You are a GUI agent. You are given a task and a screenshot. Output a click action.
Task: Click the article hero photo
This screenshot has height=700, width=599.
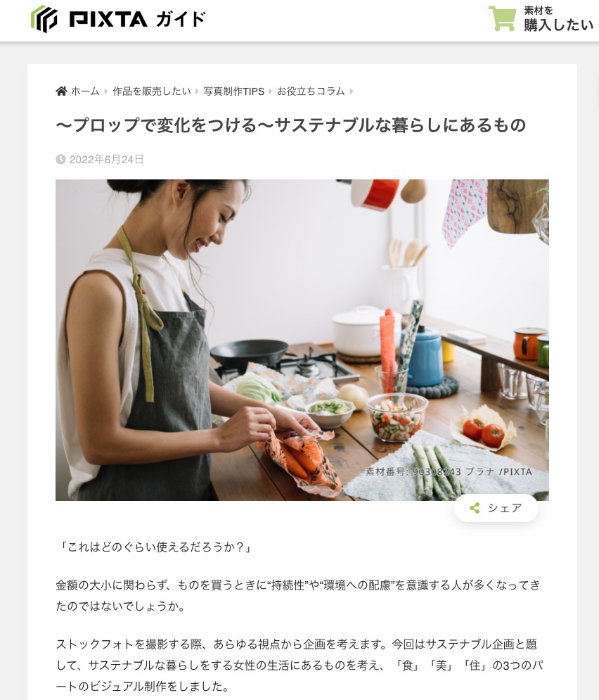tap(302, 340)
